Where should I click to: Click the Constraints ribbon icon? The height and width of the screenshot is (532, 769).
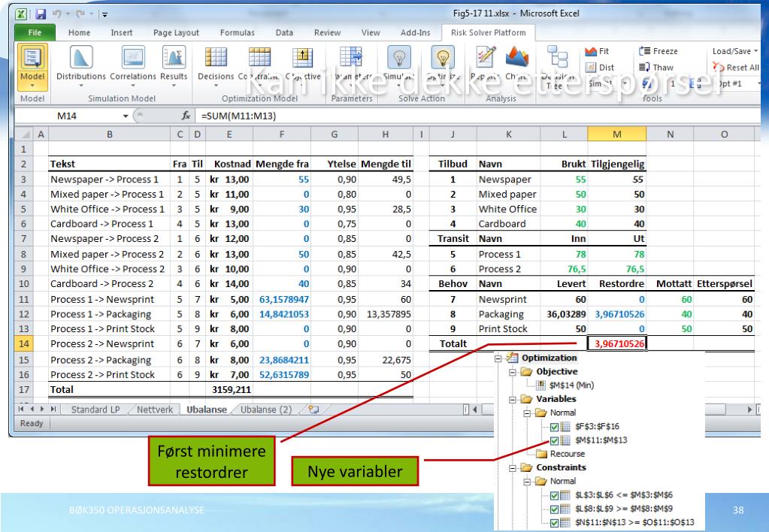click(259, 58)
